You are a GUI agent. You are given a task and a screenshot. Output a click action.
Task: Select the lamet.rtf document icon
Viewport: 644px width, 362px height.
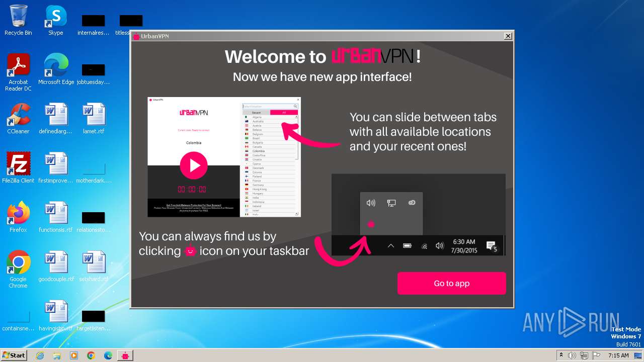94,119
